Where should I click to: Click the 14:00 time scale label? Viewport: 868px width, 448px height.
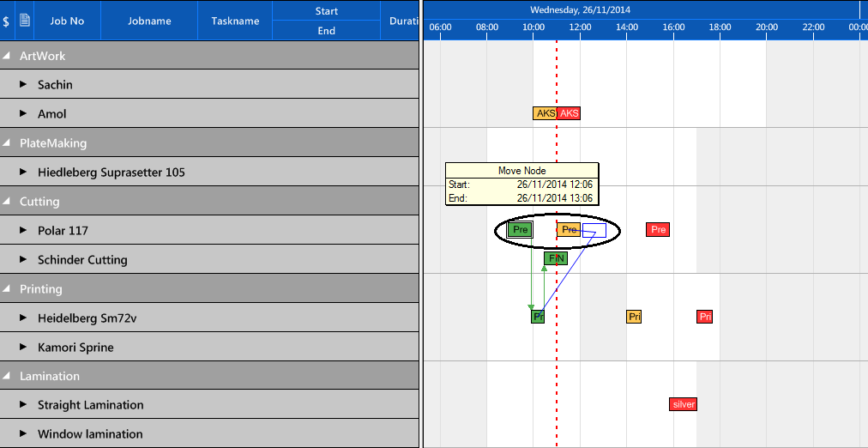pyautogui.click(x=627, y=27)
